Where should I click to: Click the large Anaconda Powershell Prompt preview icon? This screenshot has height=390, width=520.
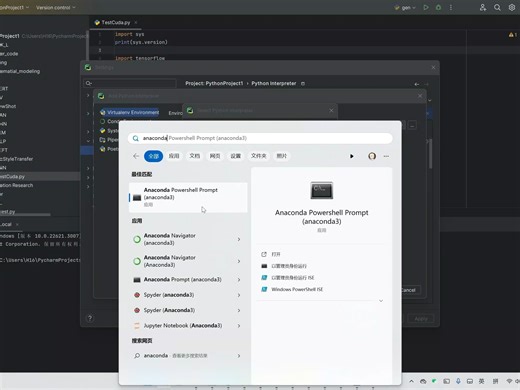click(x=321, y=190)
